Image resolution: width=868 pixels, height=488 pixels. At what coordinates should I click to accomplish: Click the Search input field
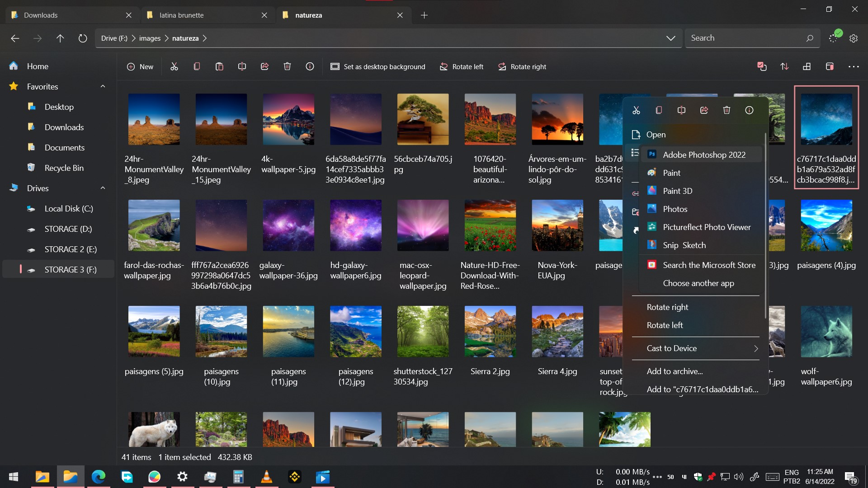[752, 38]
